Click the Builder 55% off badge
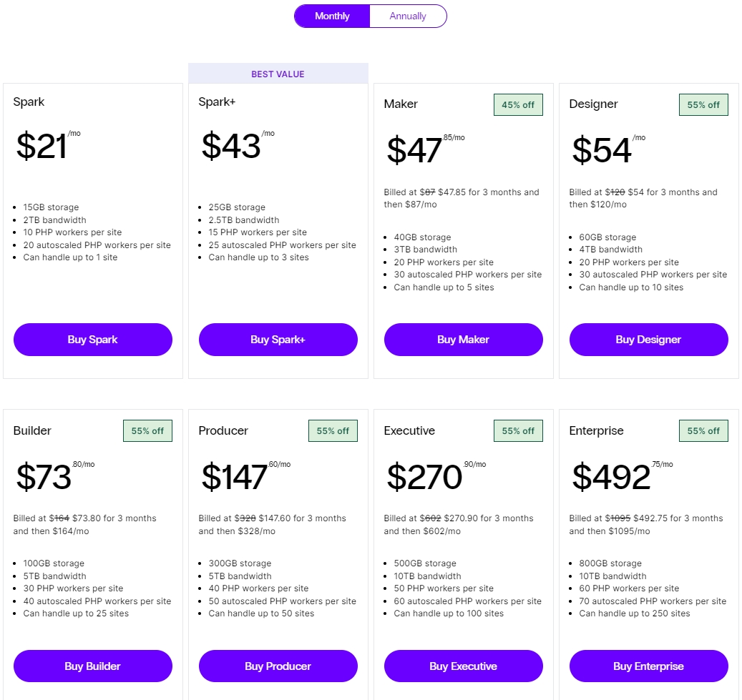The height and width of the screenshot is (700, 742). [x=147, y=431]
